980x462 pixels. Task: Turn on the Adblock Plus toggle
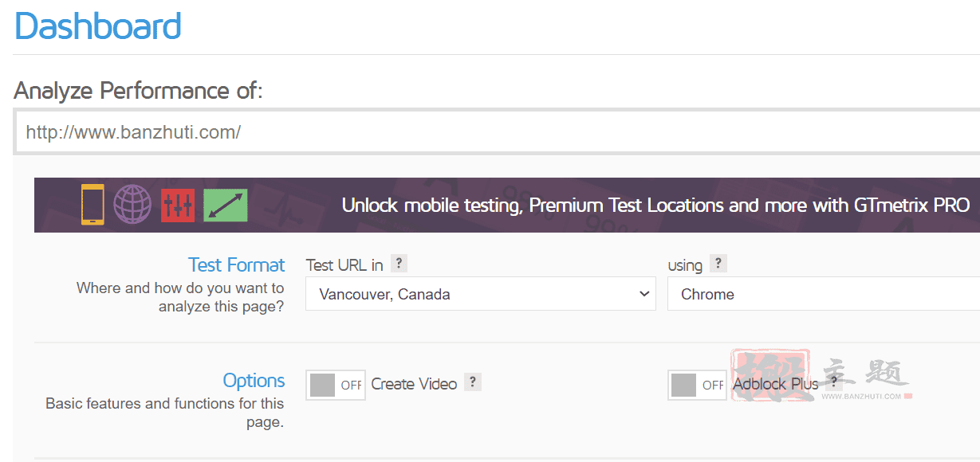pyautogui.click(x=697, y=385)
